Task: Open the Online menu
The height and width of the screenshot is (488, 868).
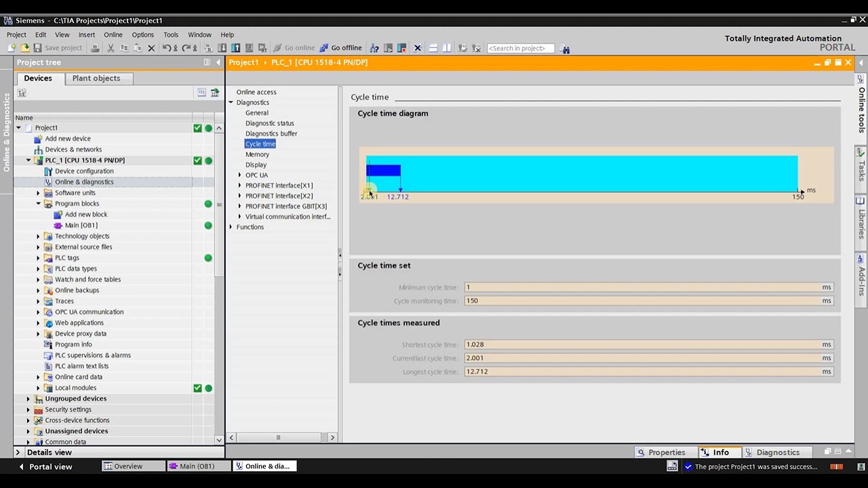Action: tap(113, 35)
